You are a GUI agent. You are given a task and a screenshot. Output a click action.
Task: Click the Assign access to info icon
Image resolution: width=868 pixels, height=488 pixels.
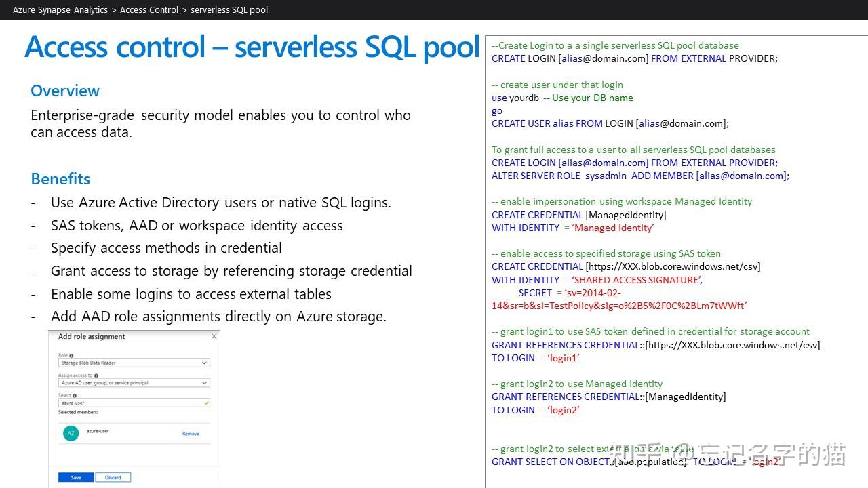tap(96, 375)
